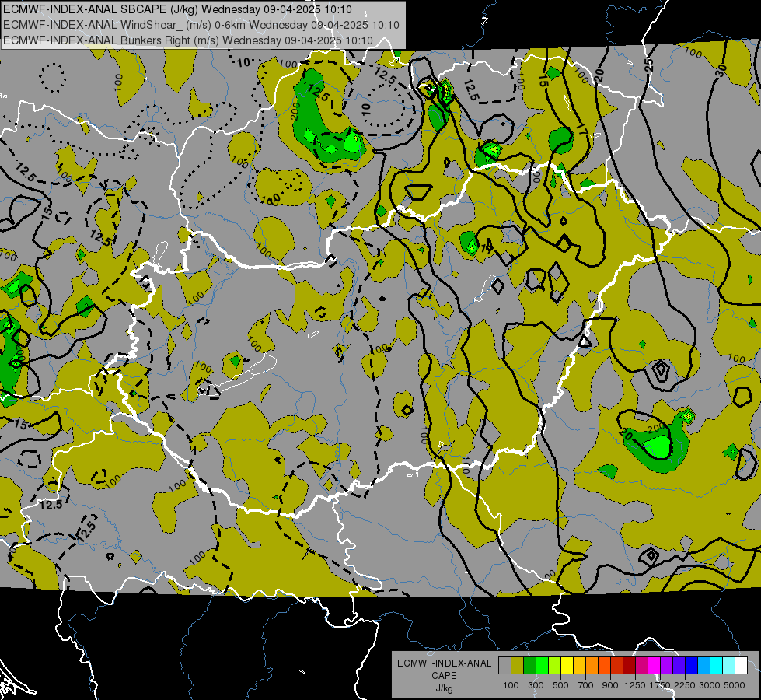
Task: Select the bright green legend swatch
Action: [542, 666]
